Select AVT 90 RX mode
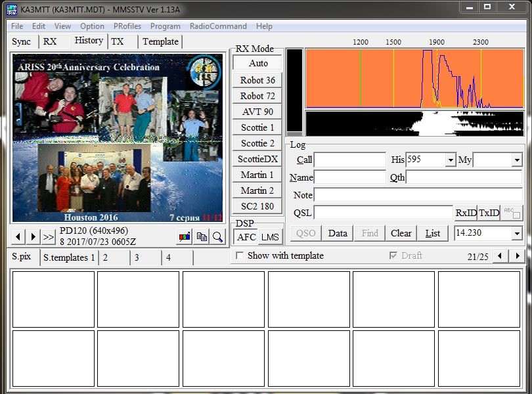This screenshot has height=394, width=532. pyautogui.click(x=257, y=112)
